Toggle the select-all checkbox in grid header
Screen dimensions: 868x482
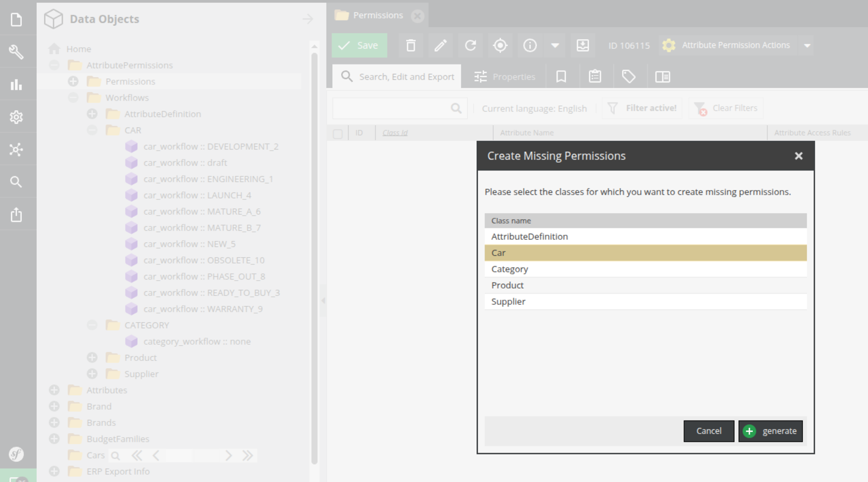[x=338, y=133]
